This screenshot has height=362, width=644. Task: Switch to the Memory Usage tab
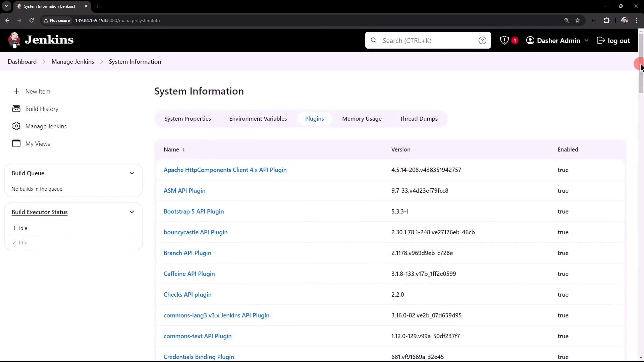pos(362,119)
